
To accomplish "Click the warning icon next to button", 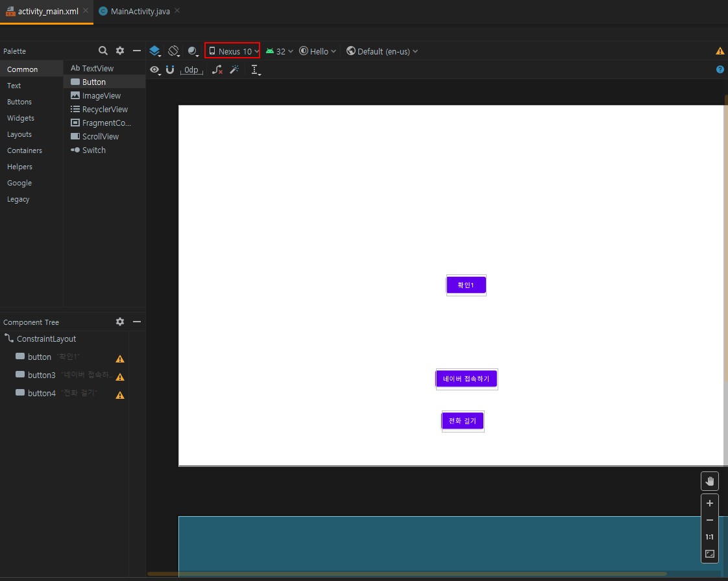I will pos(120,359).
